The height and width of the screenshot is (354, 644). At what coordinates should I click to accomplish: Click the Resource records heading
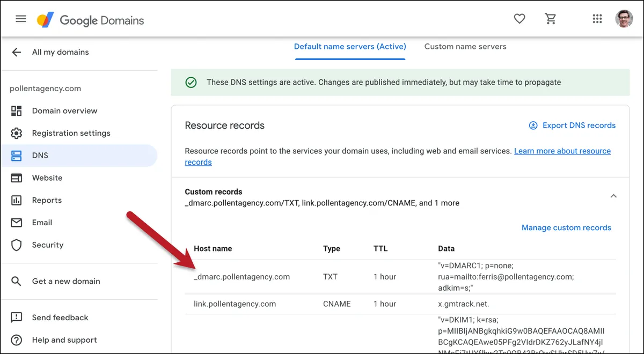point(224,126)
